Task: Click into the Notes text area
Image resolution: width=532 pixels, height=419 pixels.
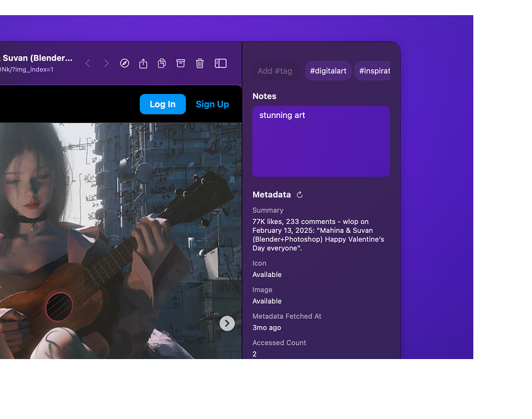Action: coord(321,141)
